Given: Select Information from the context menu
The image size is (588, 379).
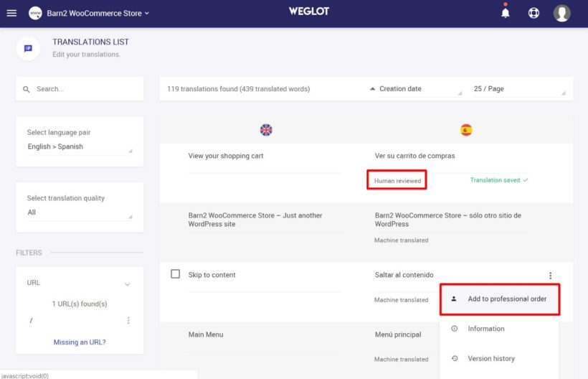Looking at the screenshot, I should pyautogui.click(x=485, y=329).
